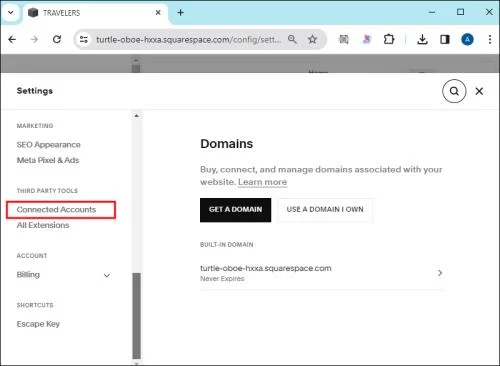Click the BUILT-IN DOMAIN label
This screenshot has height=366, width=500.
(227, 245)
